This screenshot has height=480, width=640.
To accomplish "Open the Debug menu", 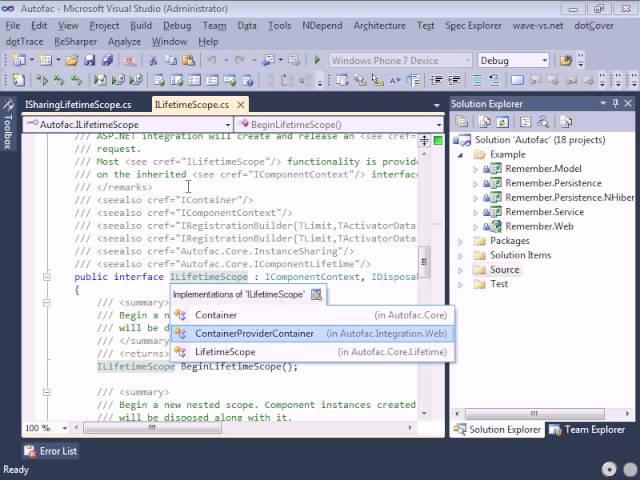I will click(x=177, y=26).
